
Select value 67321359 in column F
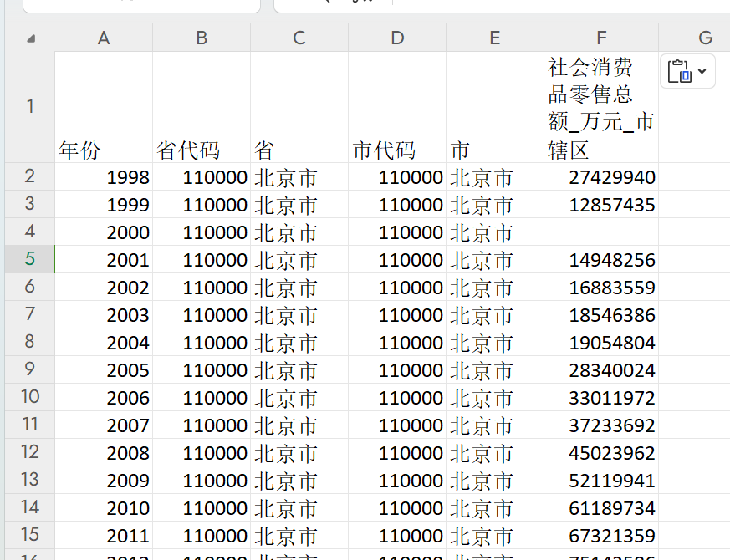click(601, 535)
